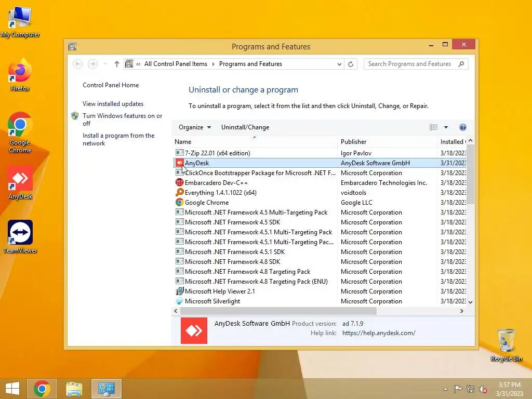Viewport: 532px width, 399px height.
Task: Click the help.anydesk.com help link
Action: coord(379,333)
